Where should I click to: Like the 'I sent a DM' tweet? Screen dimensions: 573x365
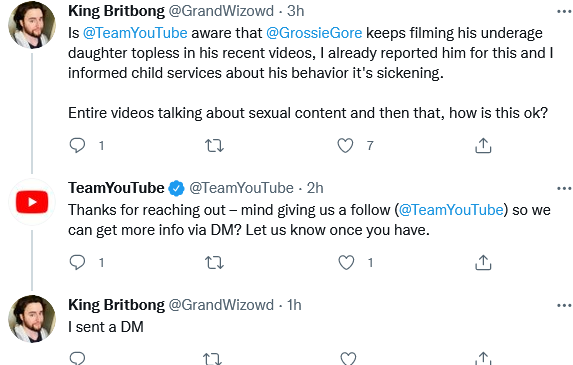point(348,358)
